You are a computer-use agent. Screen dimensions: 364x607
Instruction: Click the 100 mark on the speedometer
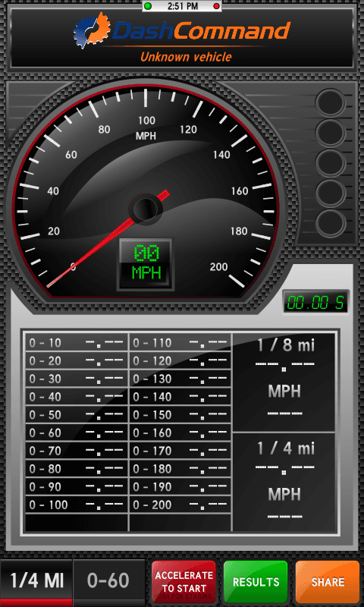(146, 121)
